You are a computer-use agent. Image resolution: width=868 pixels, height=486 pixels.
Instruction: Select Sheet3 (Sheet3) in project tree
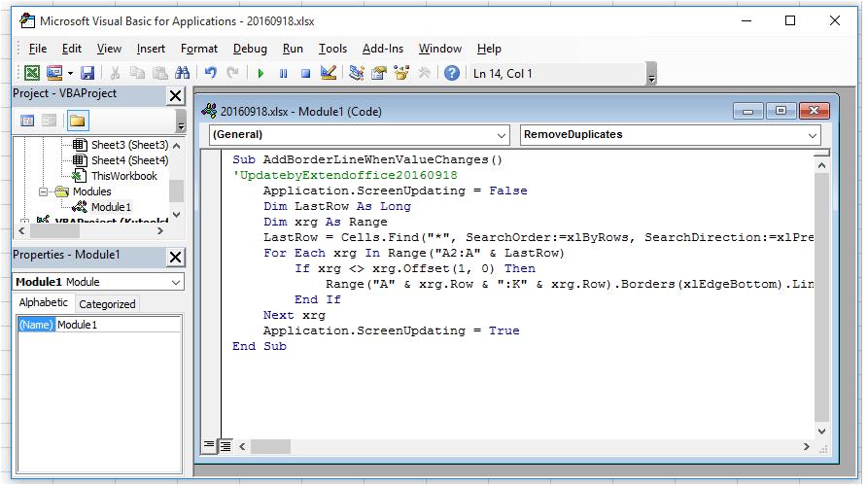129,145
